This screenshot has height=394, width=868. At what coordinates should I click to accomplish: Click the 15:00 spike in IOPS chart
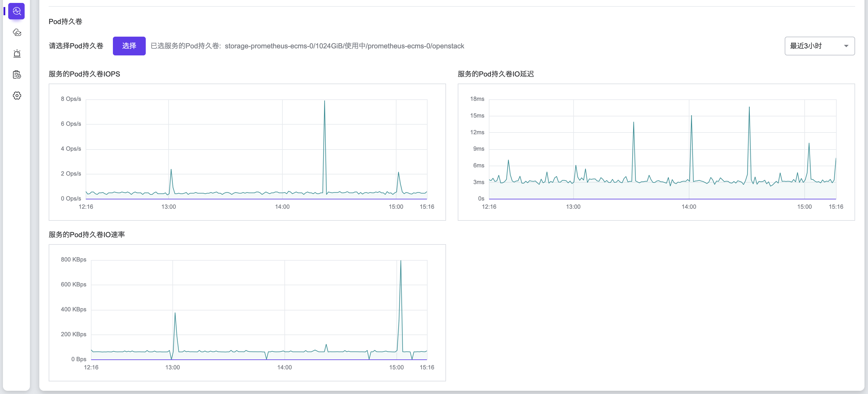[398, 173]
